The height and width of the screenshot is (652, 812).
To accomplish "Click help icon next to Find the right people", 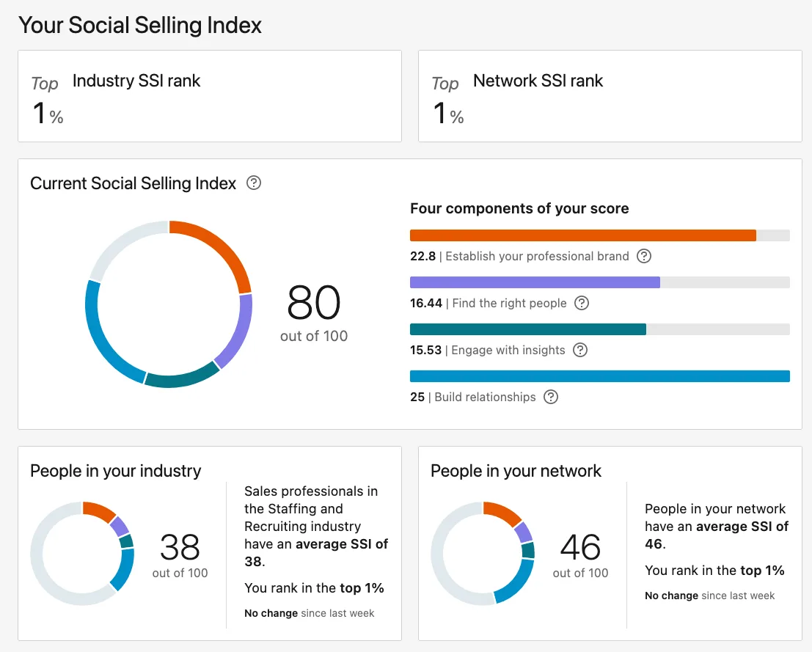I will coord(581,303).
